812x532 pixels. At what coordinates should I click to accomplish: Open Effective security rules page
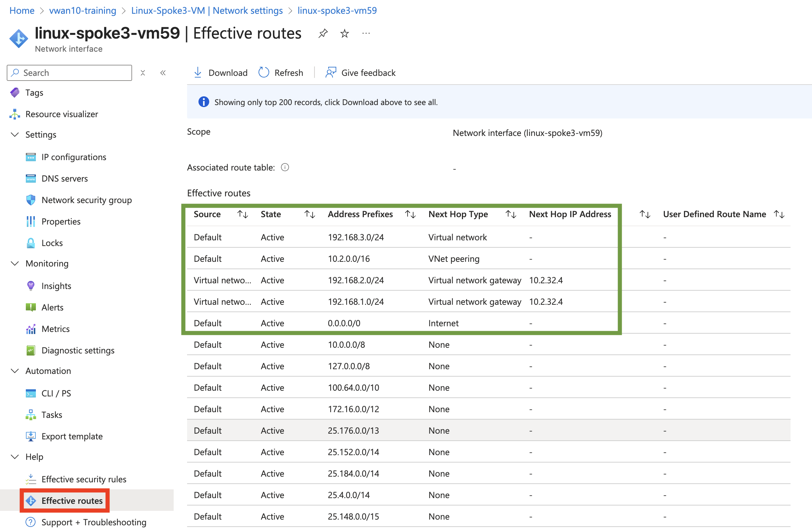click(83, 479)
